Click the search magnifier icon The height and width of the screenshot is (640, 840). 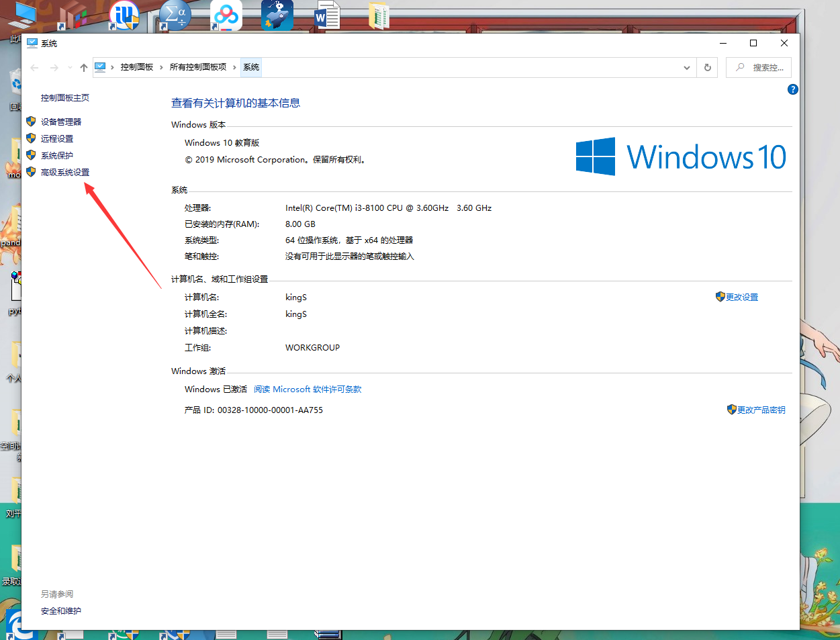point(740,67)
